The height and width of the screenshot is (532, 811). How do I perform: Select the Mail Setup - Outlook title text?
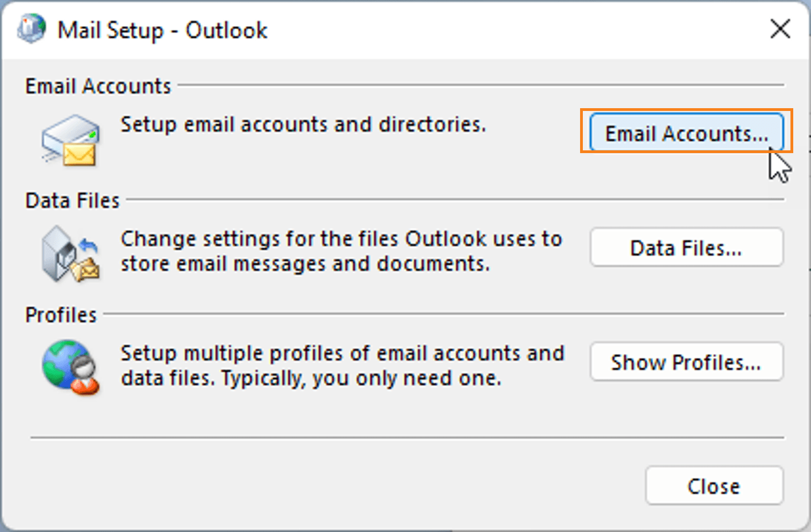click(x=163, y=30)
